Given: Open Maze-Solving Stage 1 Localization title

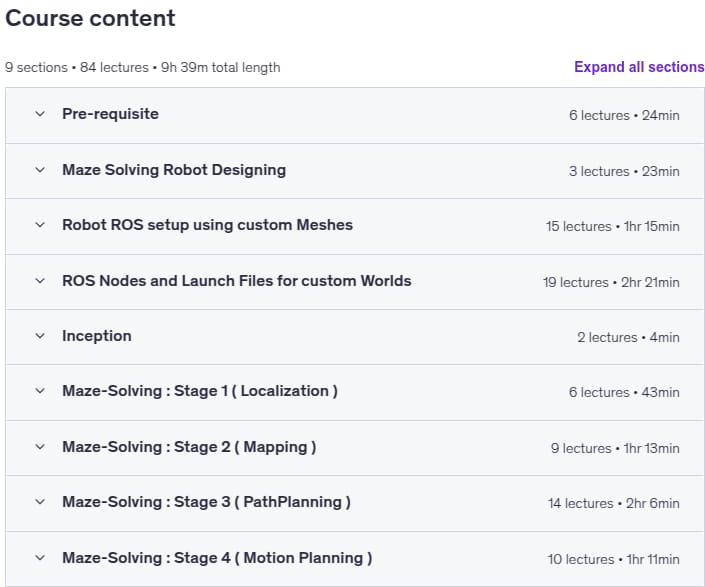Looking at the screenshot, I should click(200, 391).
